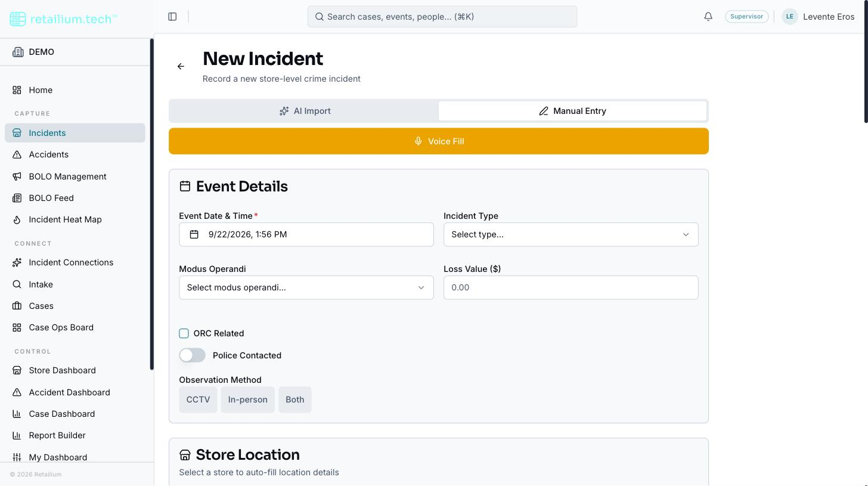This screenshot has width=868, height=486.
Task: Click the Intake magnifier icon
Action: pyautogui.click(x=17, y=284)
